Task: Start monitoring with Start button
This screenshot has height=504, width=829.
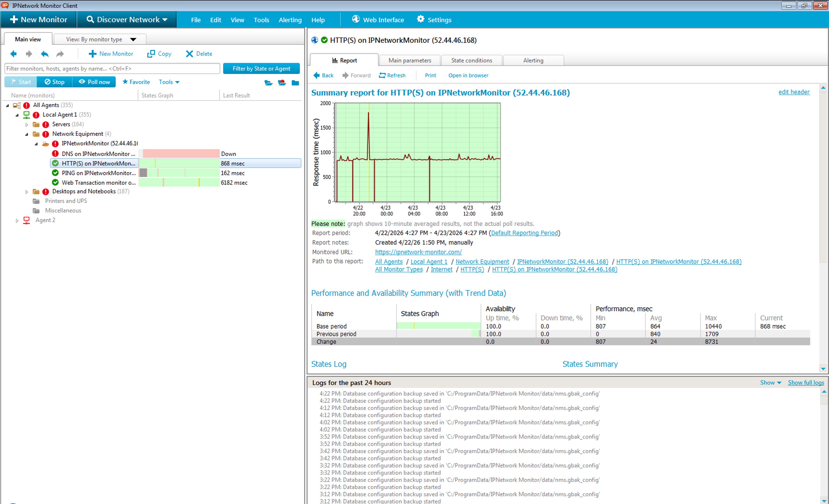Action: tap(21, 82)
